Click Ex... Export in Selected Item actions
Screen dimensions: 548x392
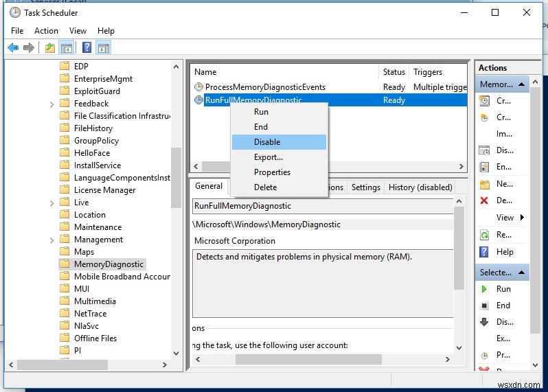pos(502,338)
